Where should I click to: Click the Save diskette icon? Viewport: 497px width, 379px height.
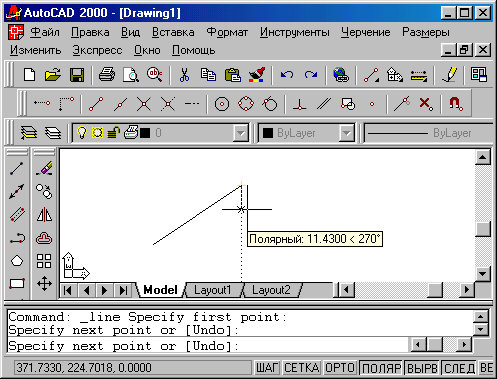point(77,75)
